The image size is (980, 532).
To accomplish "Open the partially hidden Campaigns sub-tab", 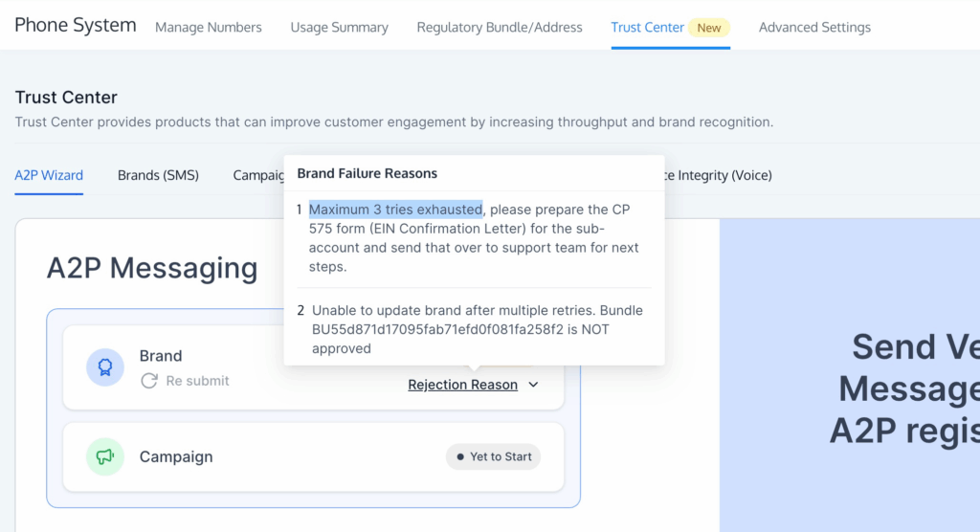I will (x=258, y=175).
